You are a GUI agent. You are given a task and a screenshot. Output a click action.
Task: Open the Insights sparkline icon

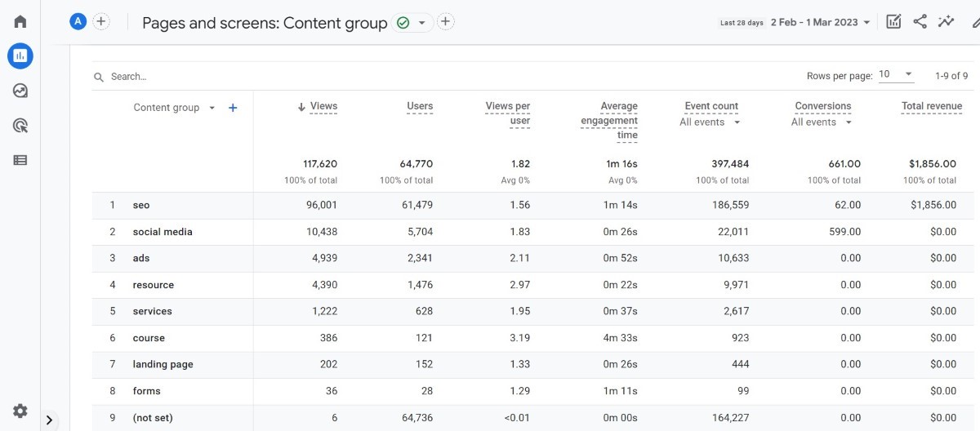946,22
